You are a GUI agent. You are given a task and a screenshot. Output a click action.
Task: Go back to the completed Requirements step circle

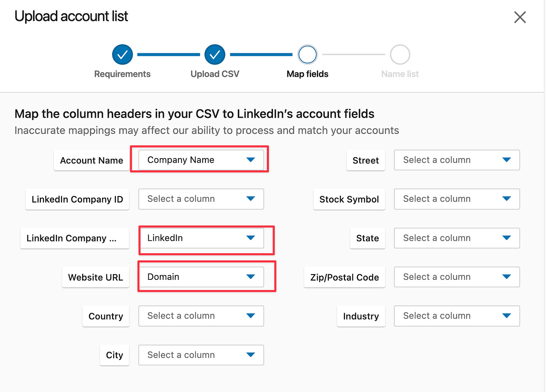[122, 55]
